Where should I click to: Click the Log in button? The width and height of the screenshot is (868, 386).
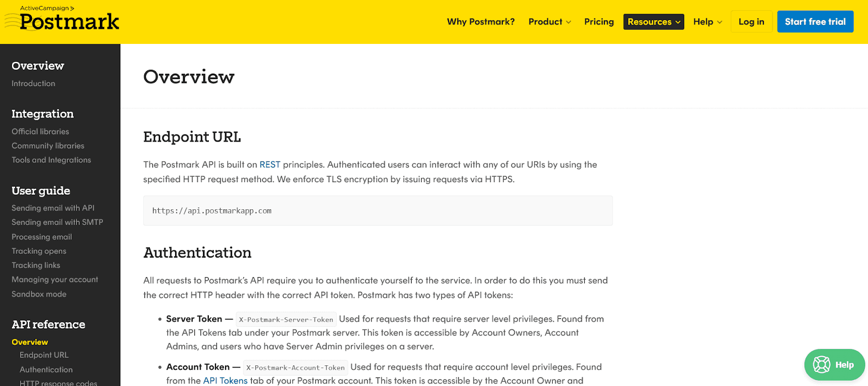pyautogui.click(x=751, y=22)
